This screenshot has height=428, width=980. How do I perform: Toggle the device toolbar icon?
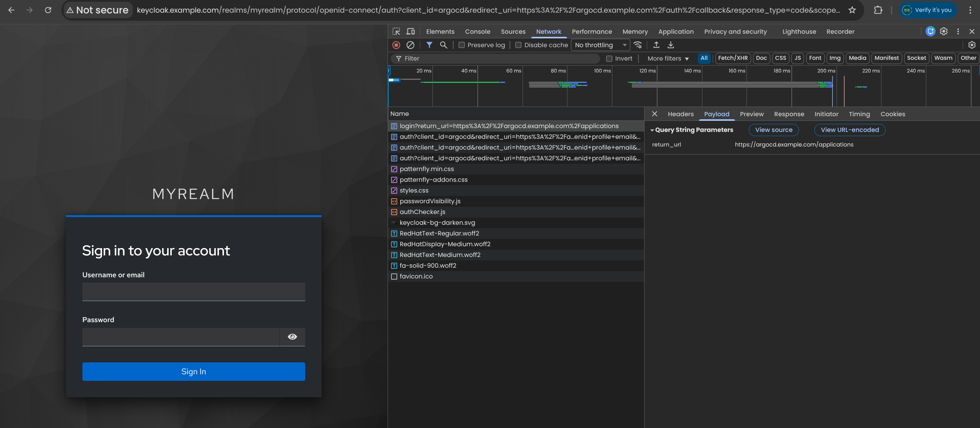411,31
